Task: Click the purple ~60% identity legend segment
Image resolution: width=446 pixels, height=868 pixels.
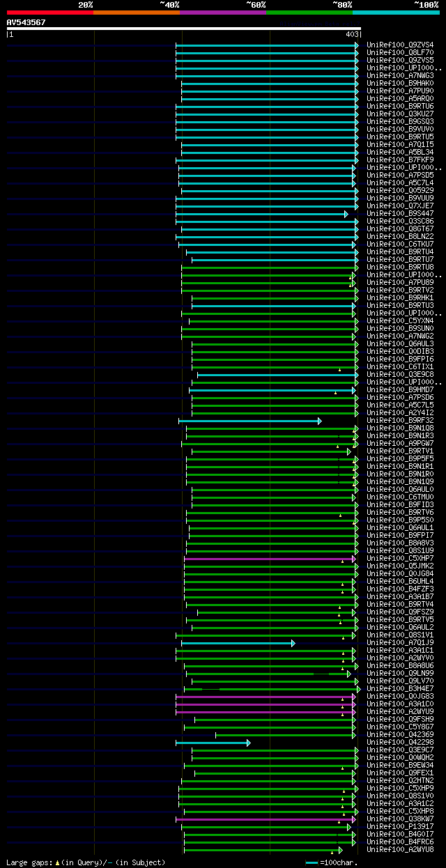Action: 223,12
